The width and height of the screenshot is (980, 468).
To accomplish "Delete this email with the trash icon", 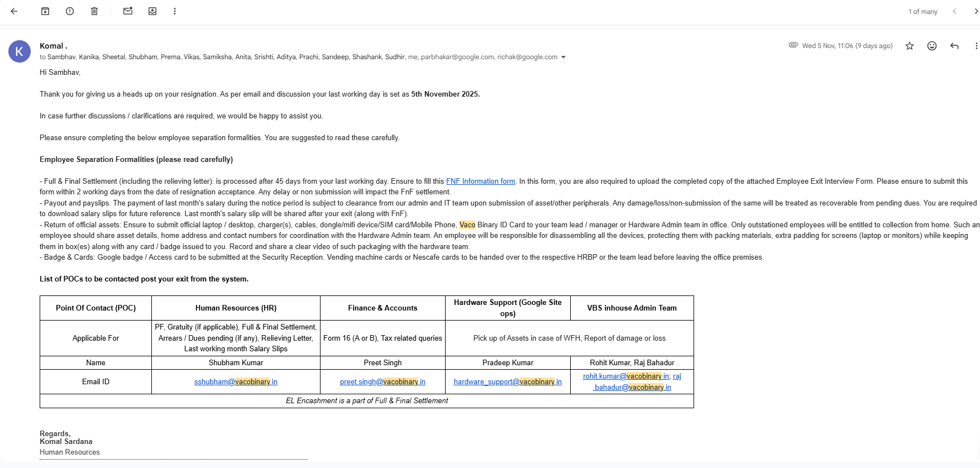I will (94, 11).
